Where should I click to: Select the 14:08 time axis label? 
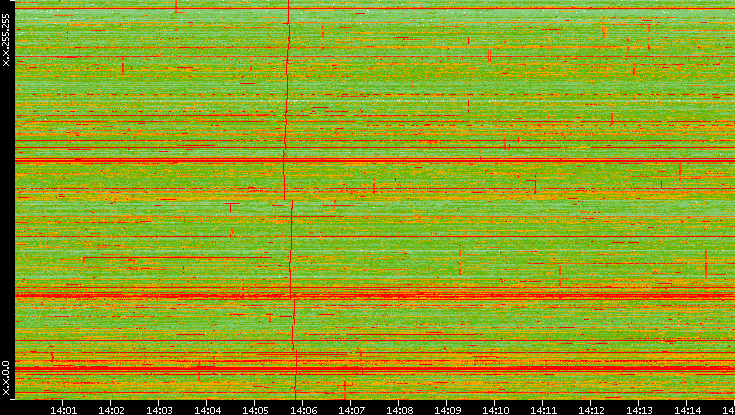[x=399, y=410]
